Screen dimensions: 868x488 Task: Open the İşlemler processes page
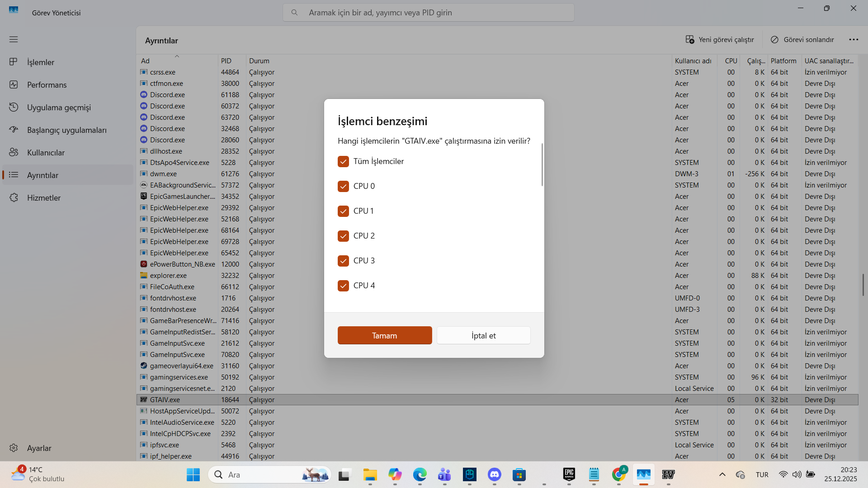pyautogui.click(x=68, y=62)
